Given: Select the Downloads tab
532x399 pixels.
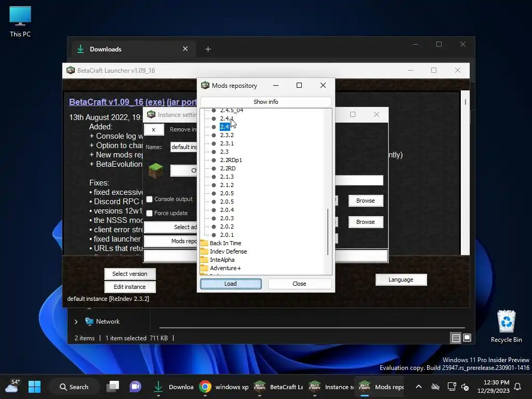Looking at the screenshot, I should pyautogui.click(x=132, y=49).
